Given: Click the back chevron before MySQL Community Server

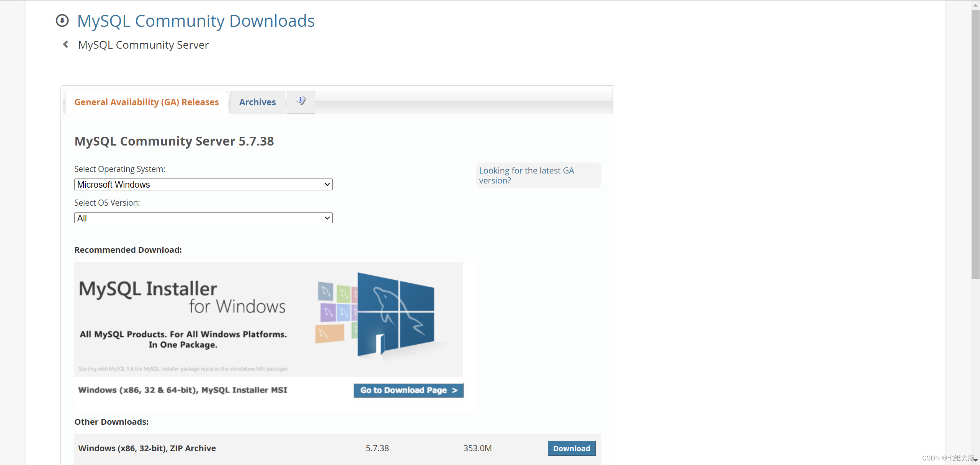Looking at the screenshot, I should coord(66,44).
